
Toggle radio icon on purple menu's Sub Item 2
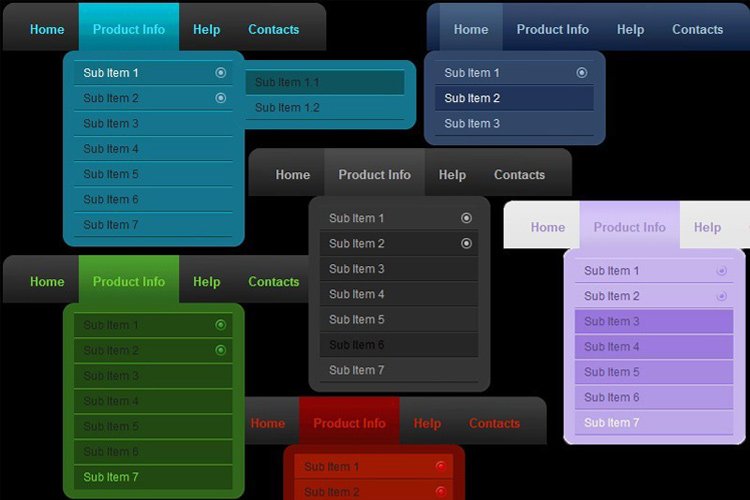(x=721, y=296)
